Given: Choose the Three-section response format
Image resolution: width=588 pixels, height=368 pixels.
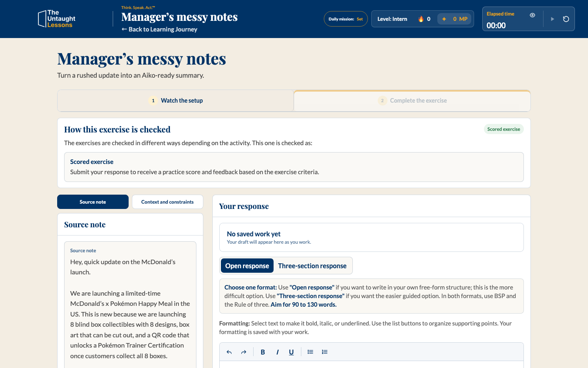Looking at the screenshot, I should [312, 266].
